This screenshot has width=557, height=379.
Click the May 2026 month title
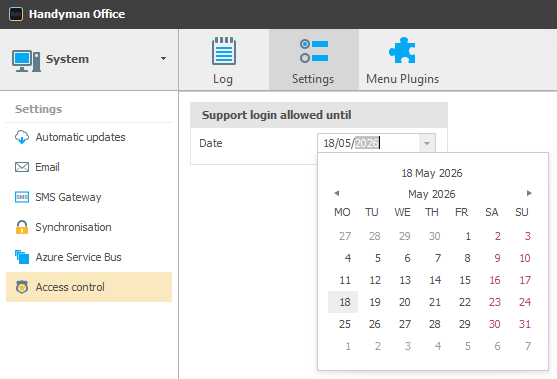point(432,194)
